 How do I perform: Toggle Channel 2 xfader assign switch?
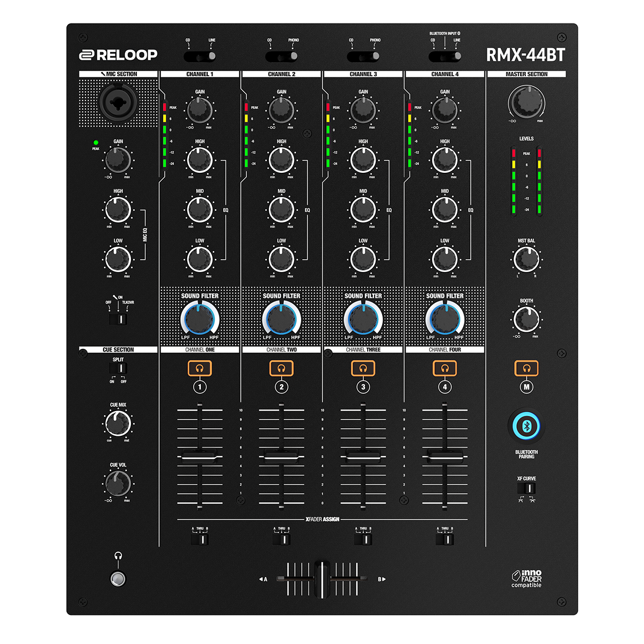281,539
